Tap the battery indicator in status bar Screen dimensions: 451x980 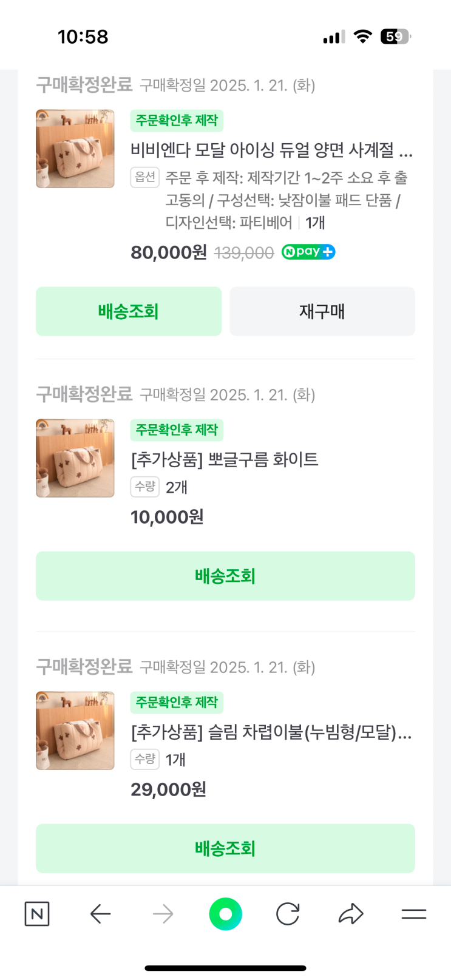[395, 37]
